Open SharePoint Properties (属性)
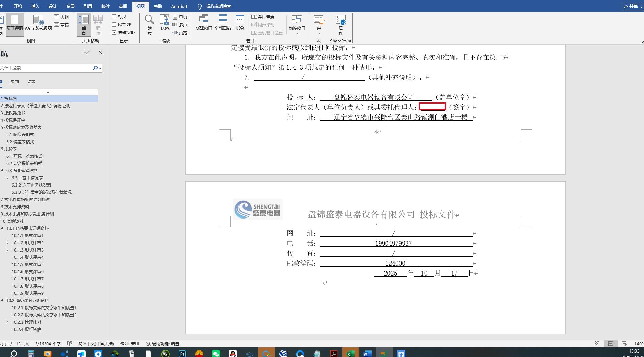644x357 pixels. pos(341,25)
